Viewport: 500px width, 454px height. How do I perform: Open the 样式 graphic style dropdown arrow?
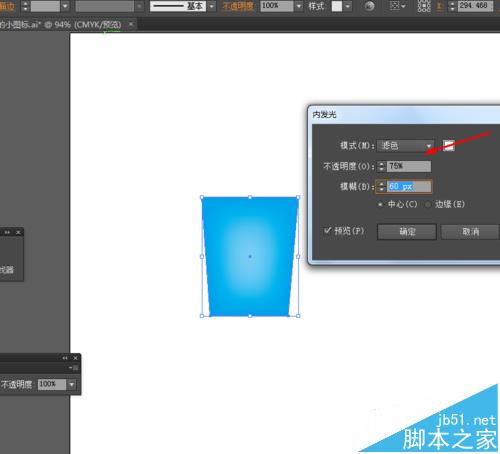click(x=348, y=6)
